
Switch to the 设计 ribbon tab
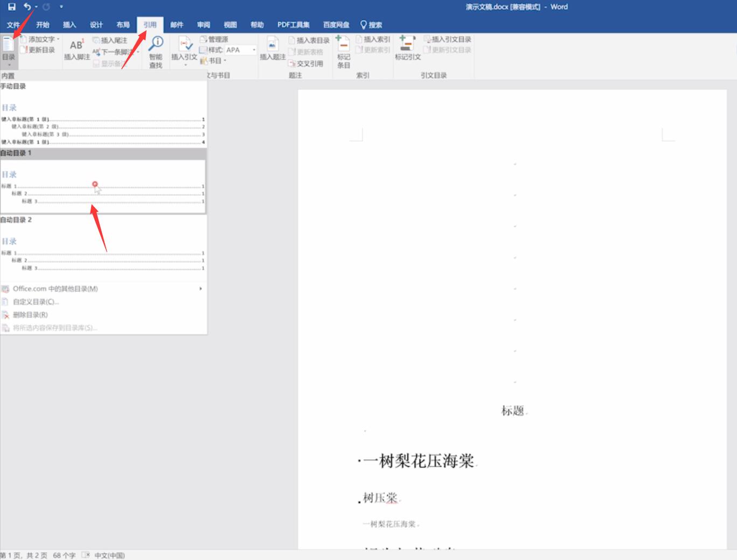96,25
